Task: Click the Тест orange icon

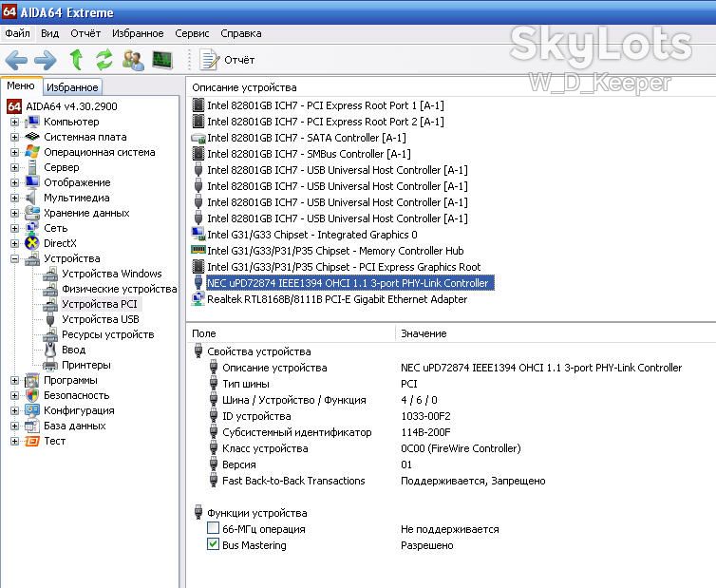Action: point(32,441)
